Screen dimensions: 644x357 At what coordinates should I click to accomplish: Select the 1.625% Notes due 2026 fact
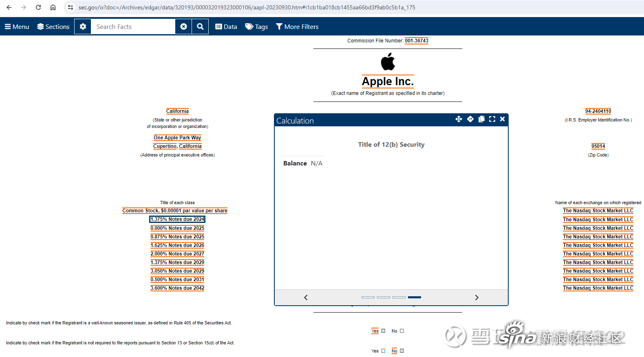177,245
